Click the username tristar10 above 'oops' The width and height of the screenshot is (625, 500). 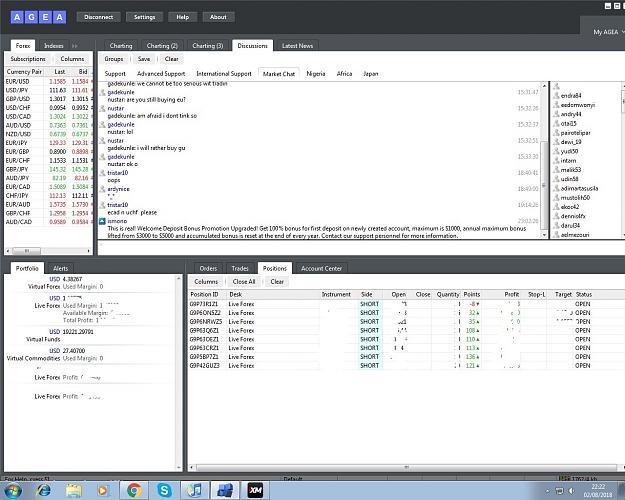pyautogui.click(x=118, y=173)
